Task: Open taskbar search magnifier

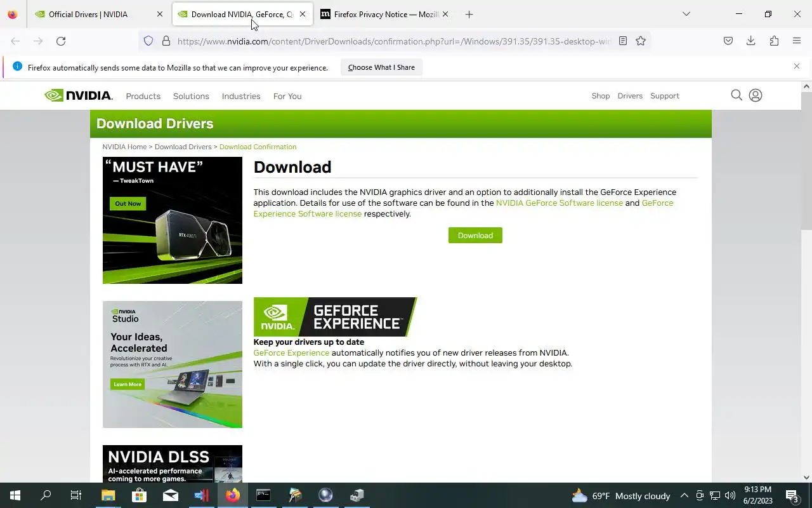Action: pyautogui.click(x=46, y=495)
